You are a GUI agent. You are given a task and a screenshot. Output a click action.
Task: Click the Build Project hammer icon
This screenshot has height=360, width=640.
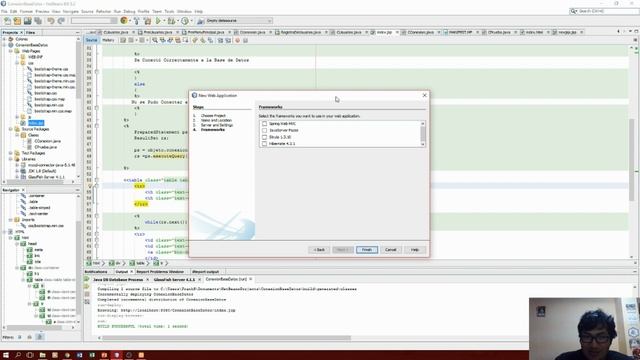coord(137,21)
